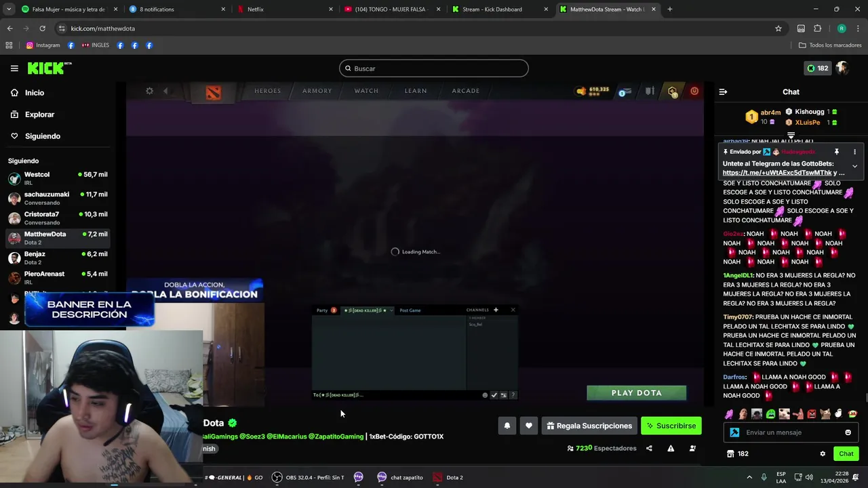The width and height of the screenshot is (868, 488).
Task: Open Cristorata7 channel in sidebar
Action: coord(58,218)
